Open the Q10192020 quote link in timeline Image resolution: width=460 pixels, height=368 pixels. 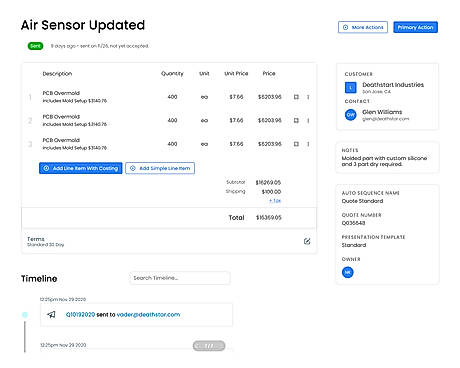click(x=80, y=314)
